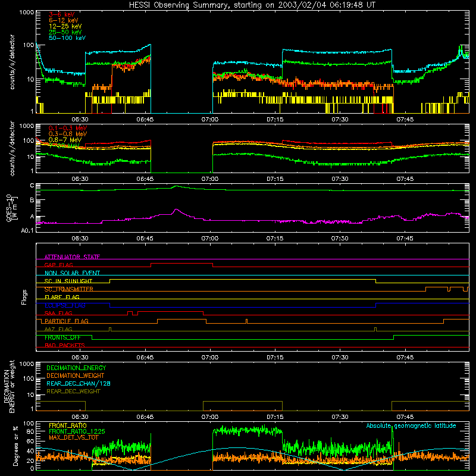Click 07:15 tick label under decimation plot
476x476 pixels.
[275, 417]
